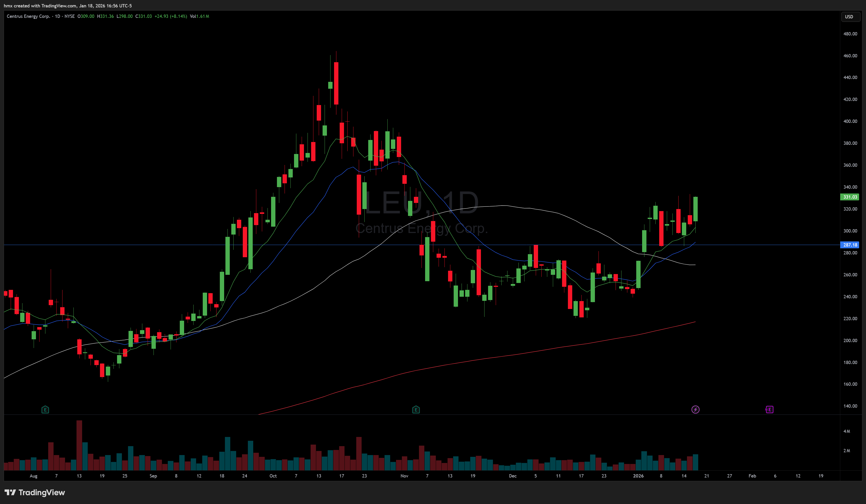This screenshot has width=866, height=504.
Task: Click the 4M volume scale label
Action: tap(846, 431)
